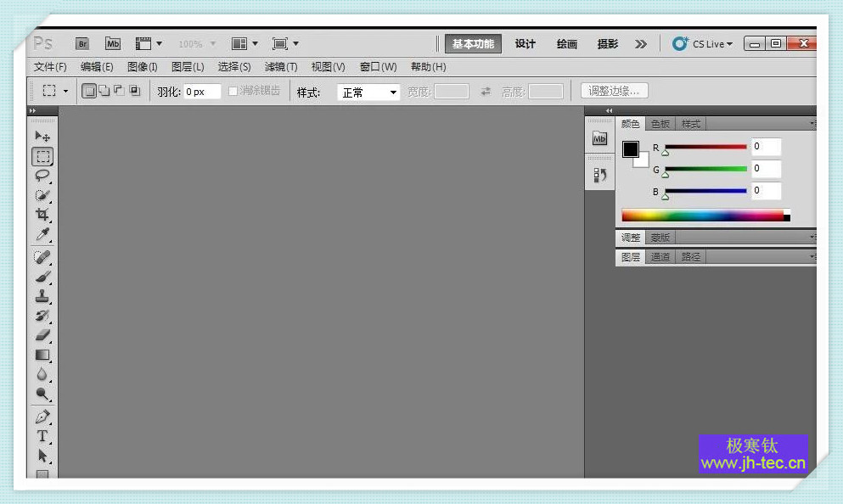This screenshot has width=843, height=504.
Task: Collapse the panel dock with double arrow
Action: (x=610, y=110)
